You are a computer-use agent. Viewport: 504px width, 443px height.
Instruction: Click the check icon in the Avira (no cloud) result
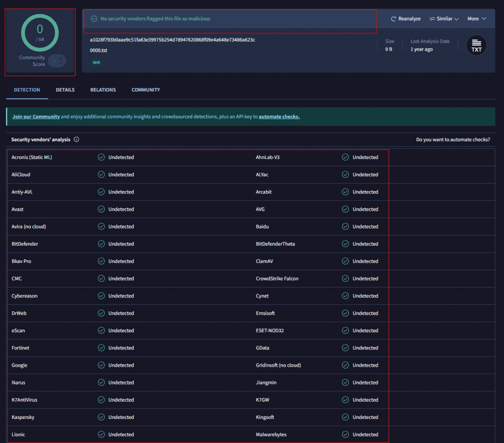point(101,226)
